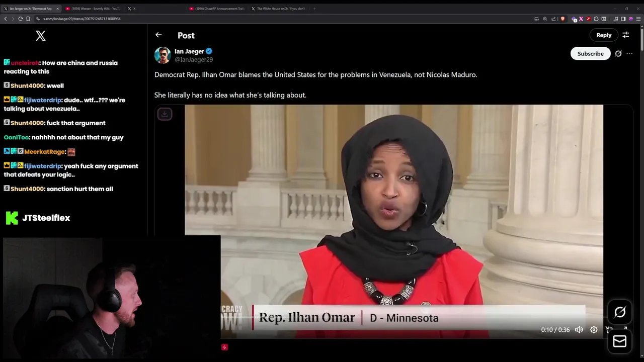The height and width of the screenshot is (362, 644).
Task: Reload the page
Action: tap(21, 19)
